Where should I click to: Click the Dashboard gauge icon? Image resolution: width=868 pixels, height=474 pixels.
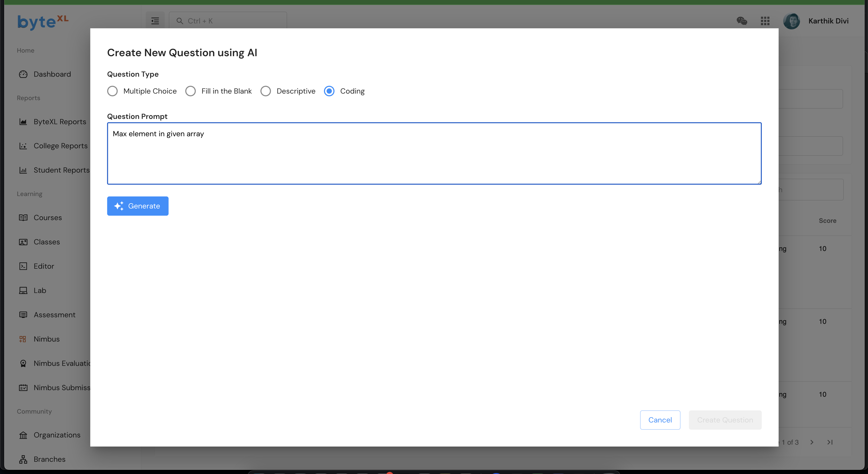[23, 74]
